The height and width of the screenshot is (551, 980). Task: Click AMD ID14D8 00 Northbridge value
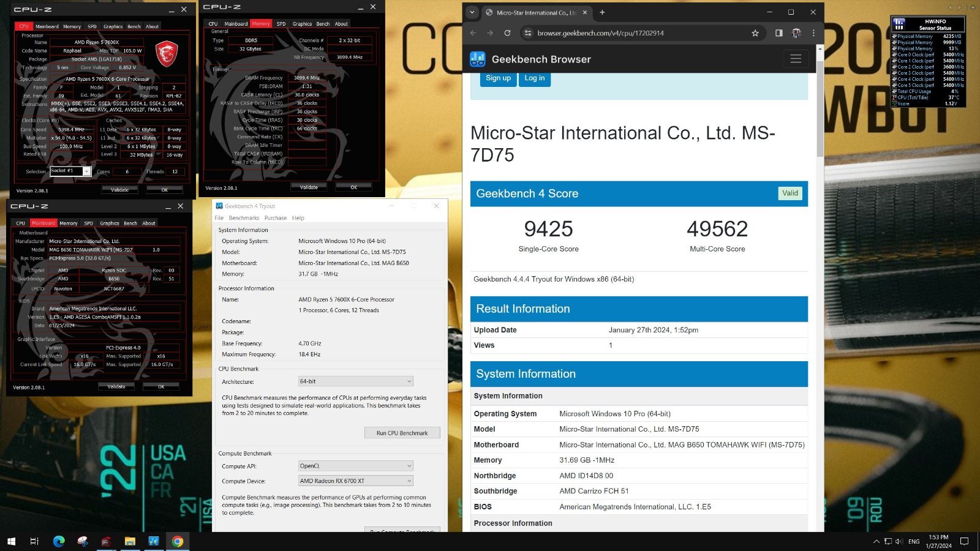pyautogui.click(x=586, y=476)
